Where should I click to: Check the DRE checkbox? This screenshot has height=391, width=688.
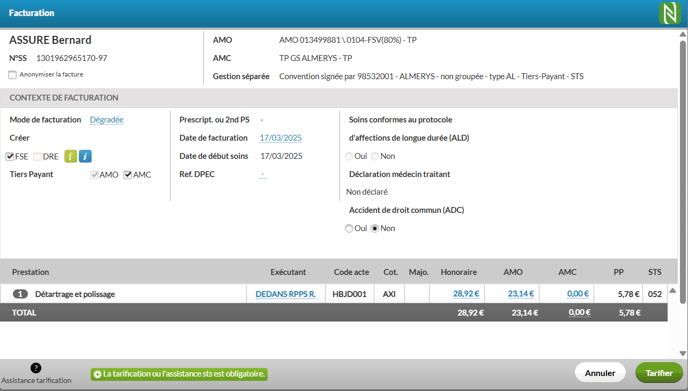point(37,157)
